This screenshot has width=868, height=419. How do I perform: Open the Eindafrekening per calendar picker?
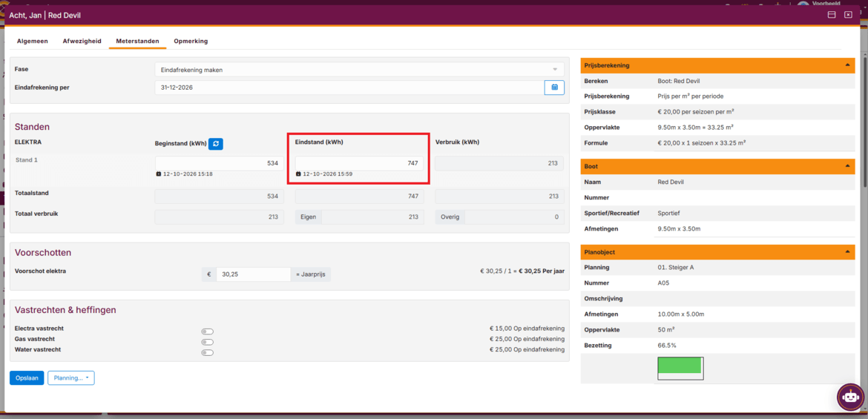coord(554,88)
